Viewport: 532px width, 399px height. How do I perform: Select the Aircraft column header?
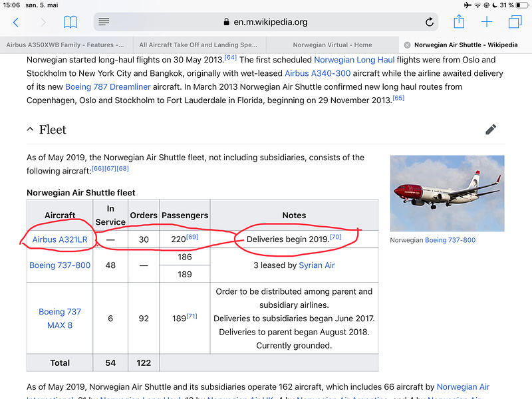coord(60,215)
